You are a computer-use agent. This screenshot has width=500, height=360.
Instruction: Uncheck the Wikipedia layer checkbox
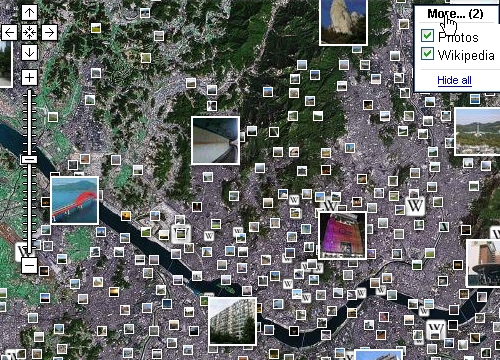coord(427,54)
